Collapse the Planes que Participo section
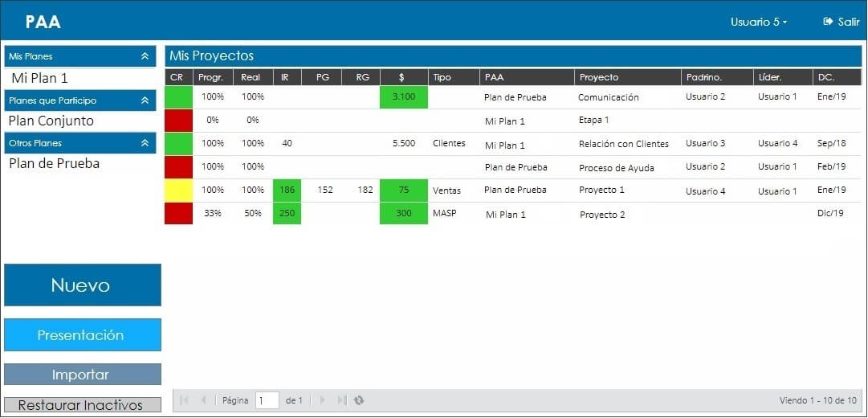This screenshot has width=868, height=418. [145, 101]
